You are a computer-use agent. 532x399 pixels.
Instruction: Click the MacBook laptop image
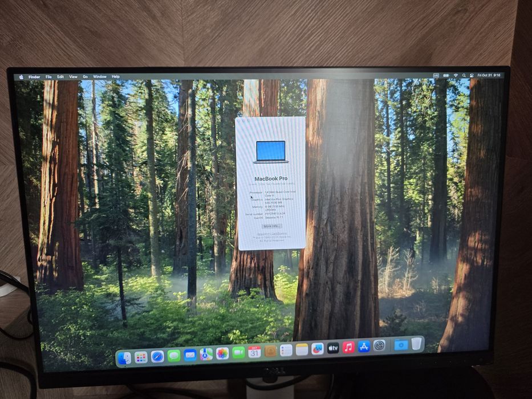[x=271, y=152]
